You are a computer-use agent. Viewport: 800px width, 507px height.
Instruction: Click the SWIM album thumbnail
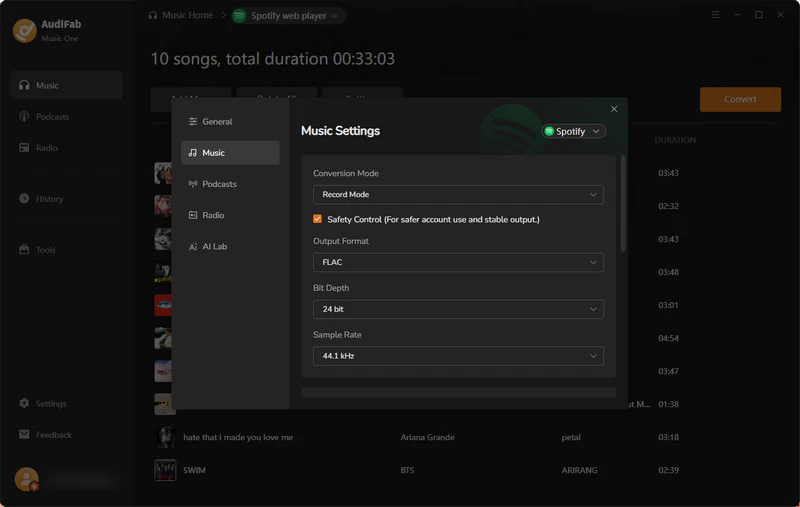tap(165, 470)
